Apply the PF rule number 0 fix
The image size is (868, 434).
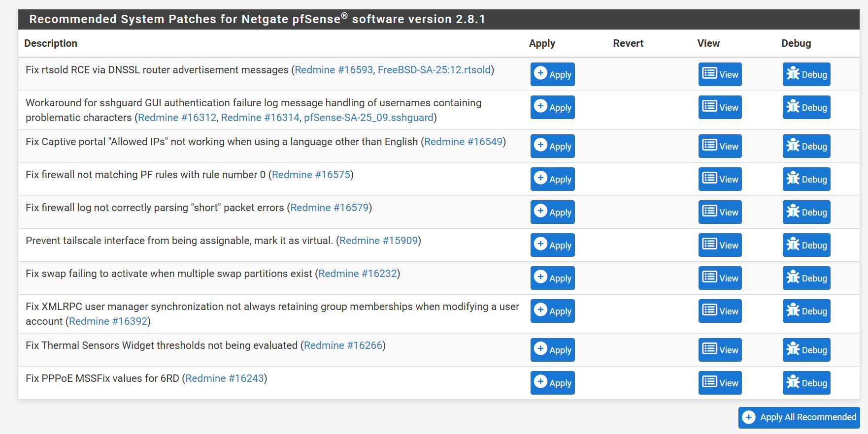[x=552, y=179]
